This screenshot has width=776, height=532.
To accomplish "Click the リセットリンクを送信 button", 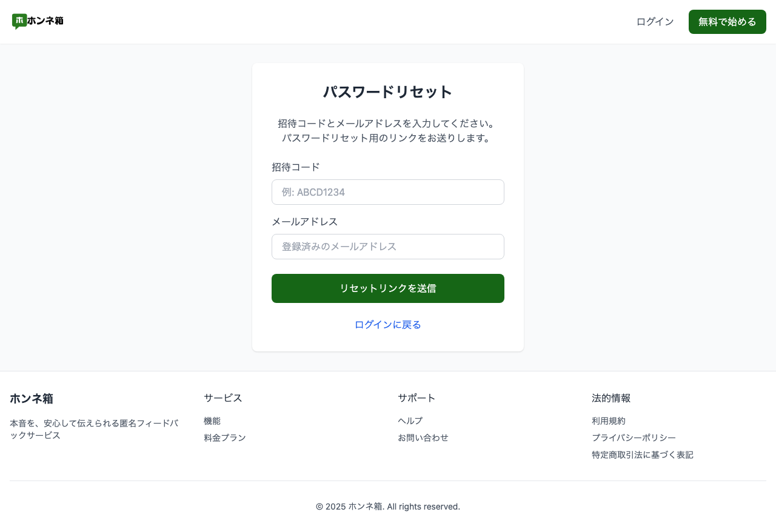I will click(387, 288).
